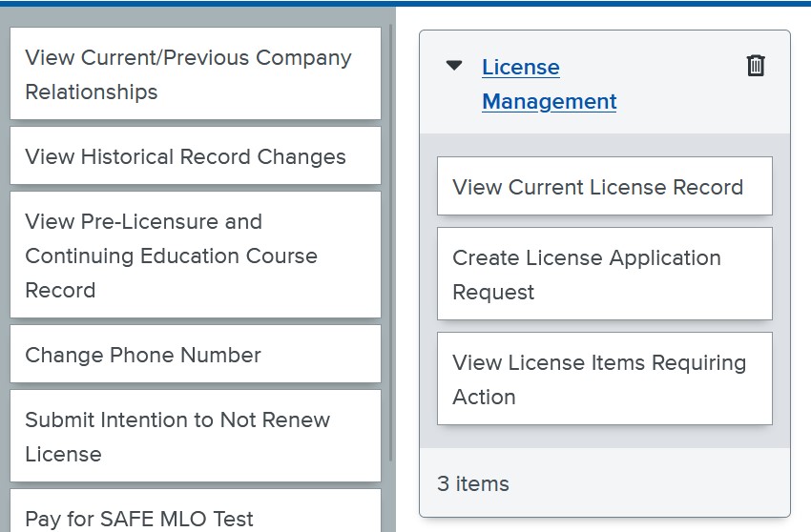Click white space right of Change Phone Number text

click(x=321, y=354)
